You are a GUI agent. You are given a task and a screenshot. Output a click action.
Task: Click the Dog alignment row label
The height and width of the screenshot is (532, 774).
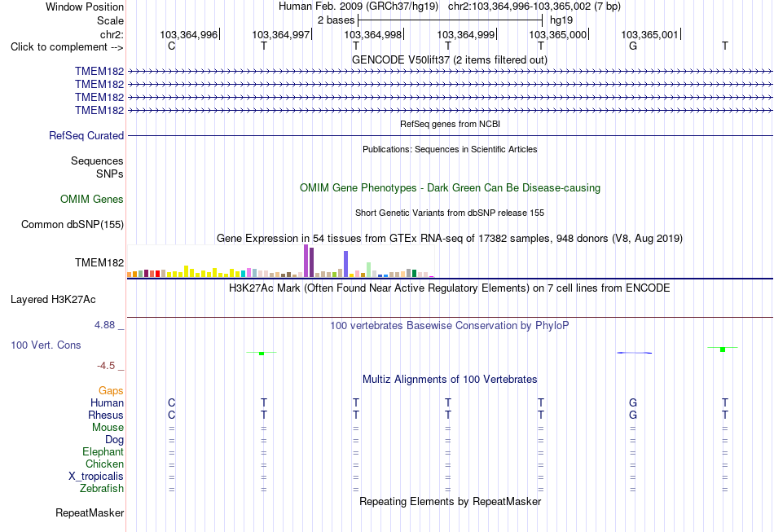click(114, 440)
